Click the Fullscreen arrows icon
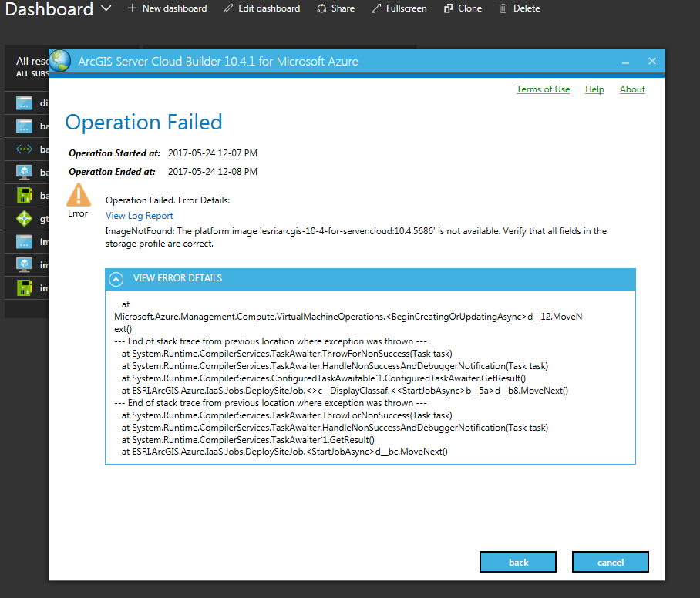Image resolution: width=700 pixels, height=598 pixels. point(376,8)
